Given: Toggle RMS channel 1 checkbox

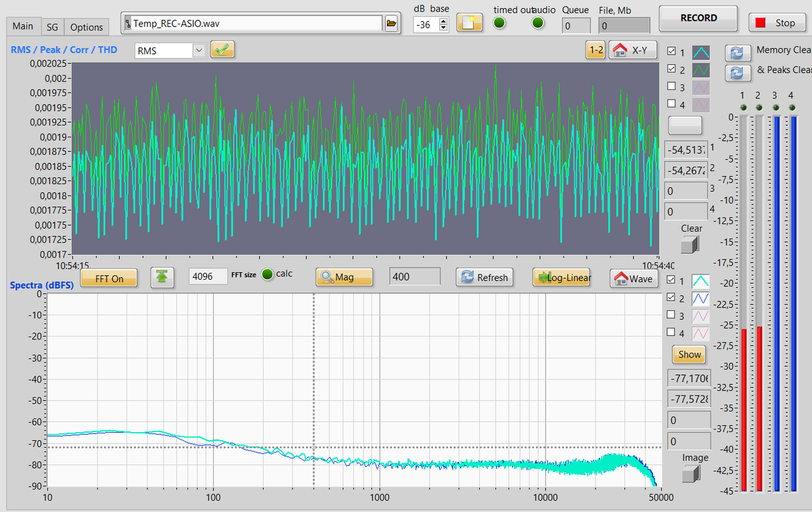Looking at the screenshot, I should pos(671,51).
